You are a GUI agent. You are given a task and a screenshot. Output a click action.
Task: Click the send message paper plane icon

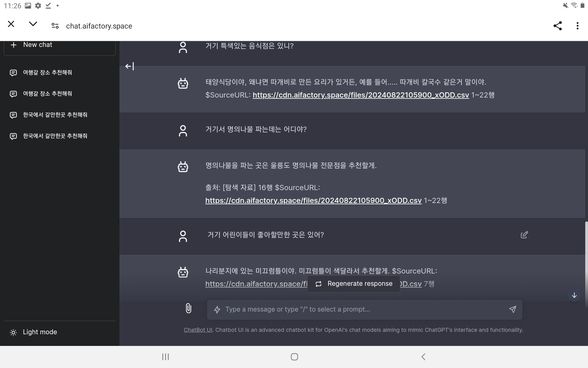point(512,309)
